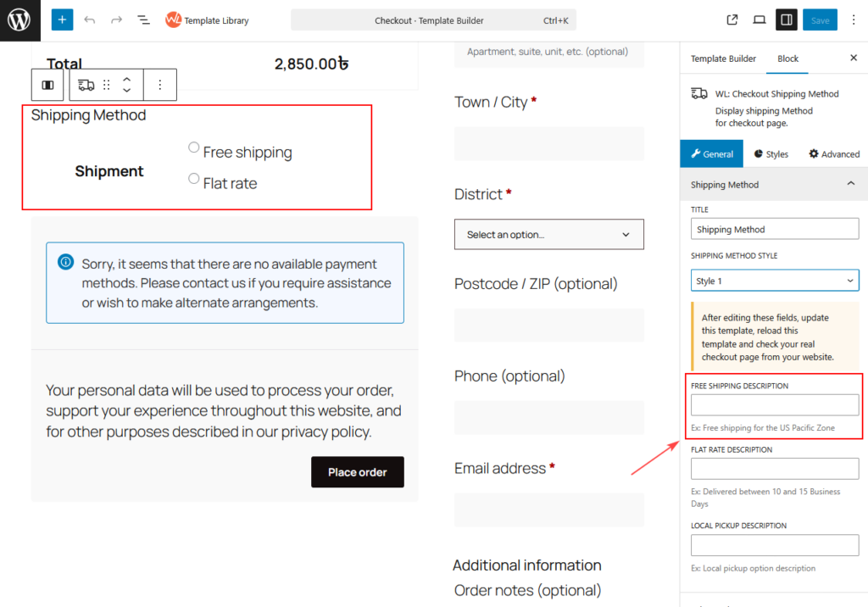Switch to the Advanced tab

coord(834,153)
